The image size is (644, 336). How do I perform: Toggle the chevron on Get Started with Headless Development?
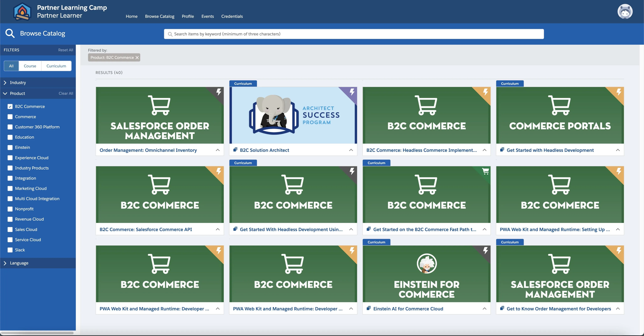point(618,150)
